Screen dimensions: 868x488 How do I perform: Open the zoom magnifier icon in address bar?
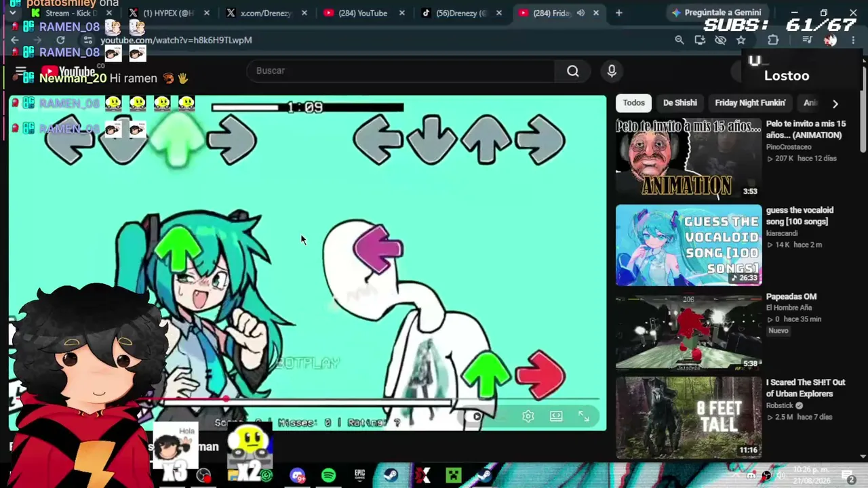[679, 40]
